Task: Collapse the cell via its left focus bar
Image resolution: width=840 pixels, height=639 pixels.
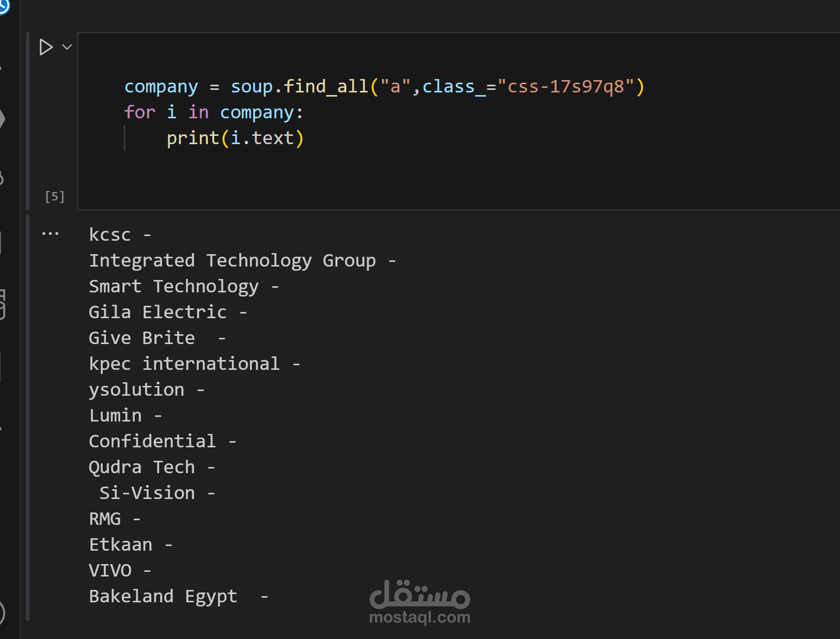Action: coord(28,120)
